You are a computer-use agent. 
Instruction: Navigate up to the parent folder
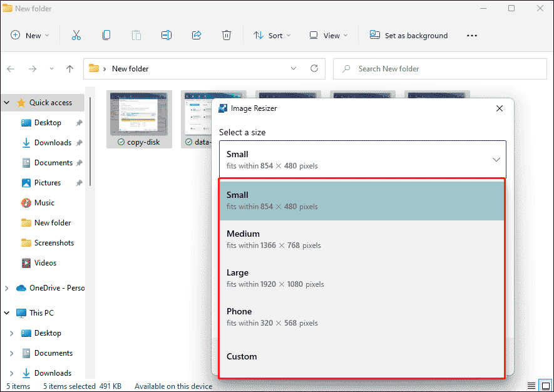(x=69, y=69)
